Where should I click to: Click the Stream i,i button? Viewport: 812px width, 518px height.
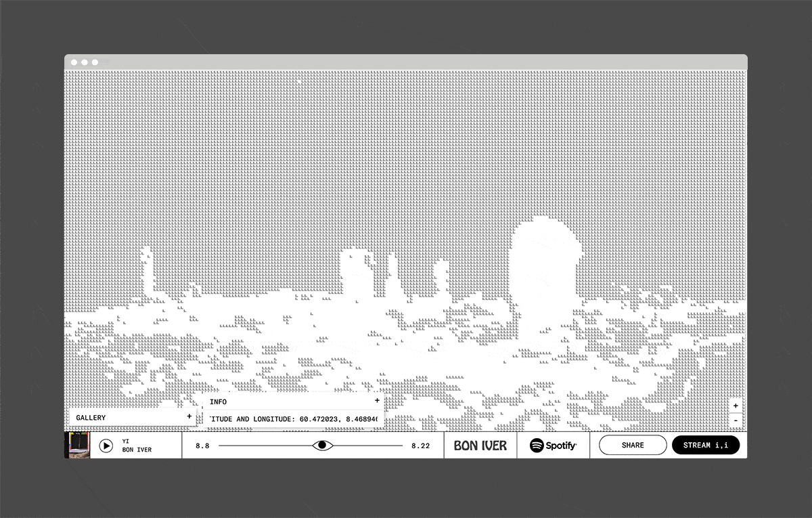(x=706, y=445)
